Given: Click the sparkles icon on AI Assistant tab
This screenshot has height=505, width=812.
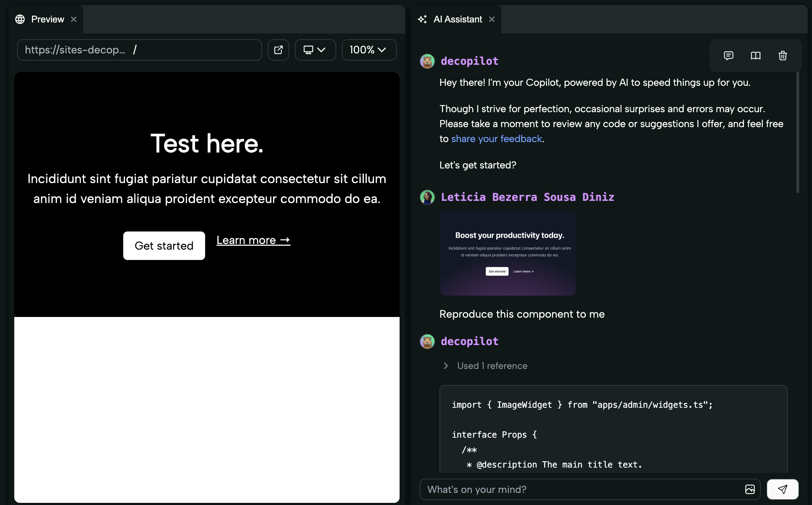Looking at the screenshot, I should point(422,19).
